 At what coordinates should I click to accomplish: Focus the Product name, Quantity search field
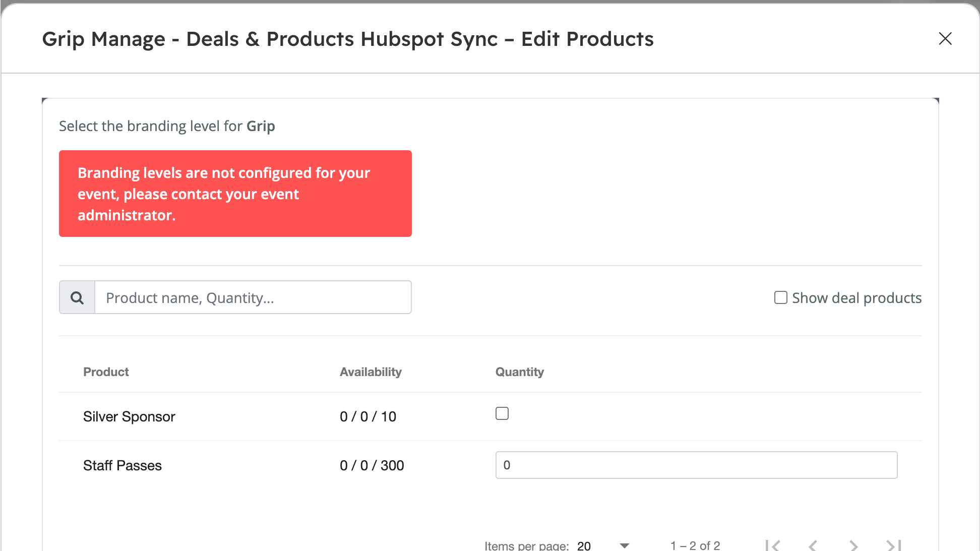click(x=253, y=297)
